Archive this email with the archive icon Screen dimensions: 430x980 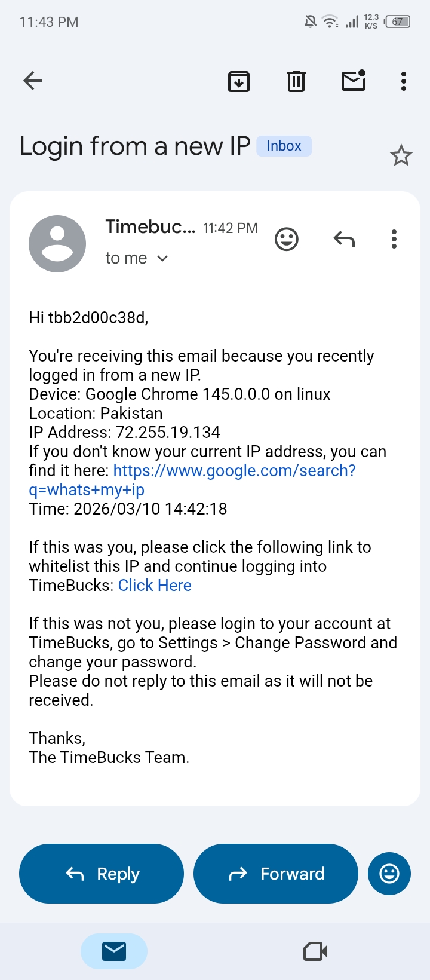[x=239, y=81]
